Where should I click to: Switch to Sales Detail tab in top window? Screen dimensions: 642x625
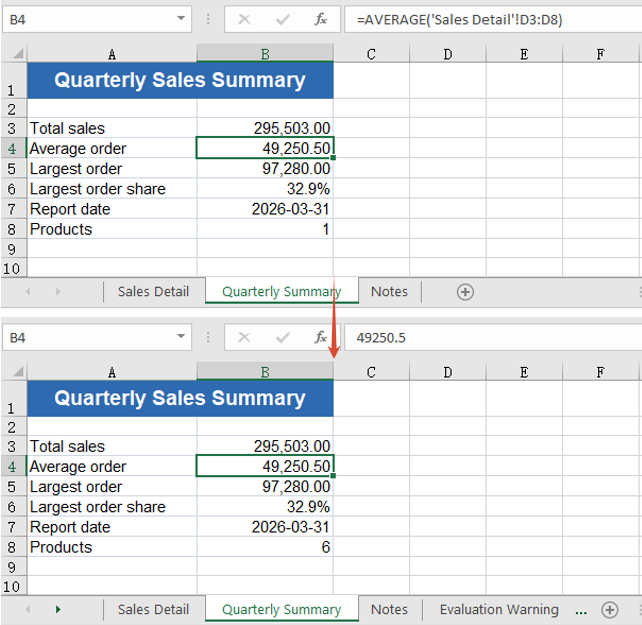click(154, 291)
